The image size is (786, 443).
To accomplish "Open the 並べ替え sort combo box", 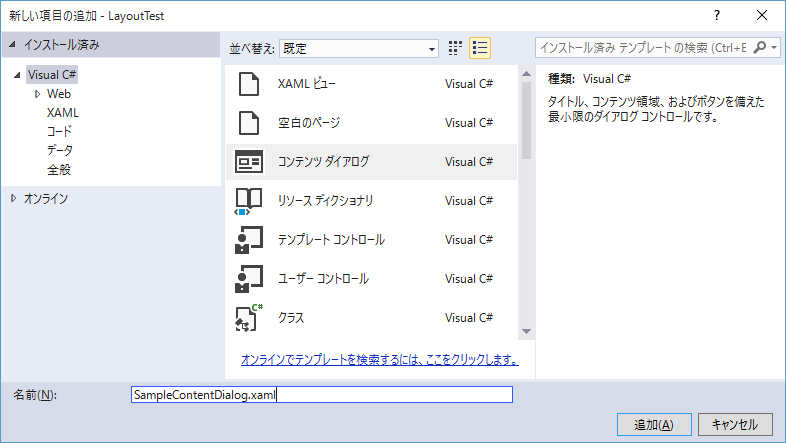I will coord(359,49).
